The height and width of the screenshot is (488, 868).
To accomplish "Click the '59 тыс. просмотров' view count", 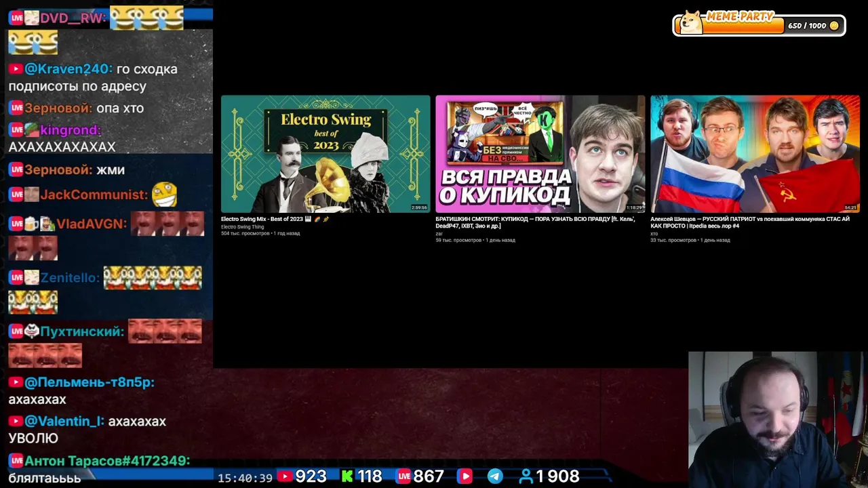I will point(458,240).
